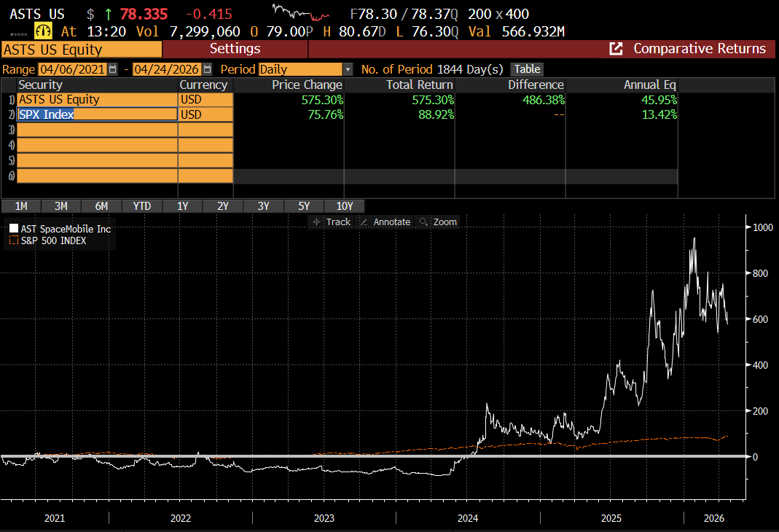Click the volume value 7,299,060

click(x=205, y=32)
